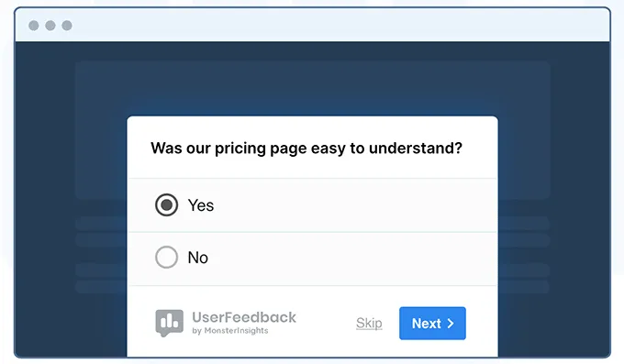Click the blue Next button
Image resolution: width=624 pixels, height=364 pixels.
point(432,323)
